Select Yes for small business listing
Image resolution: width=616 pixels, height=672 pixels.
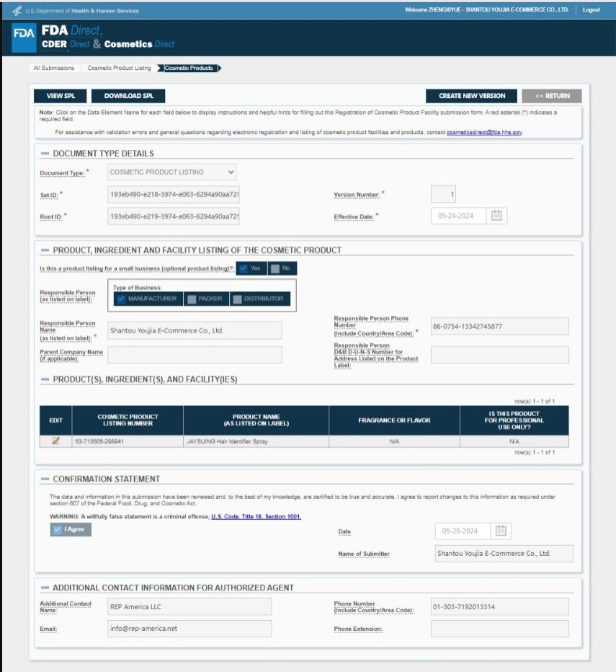coord(251,268)
